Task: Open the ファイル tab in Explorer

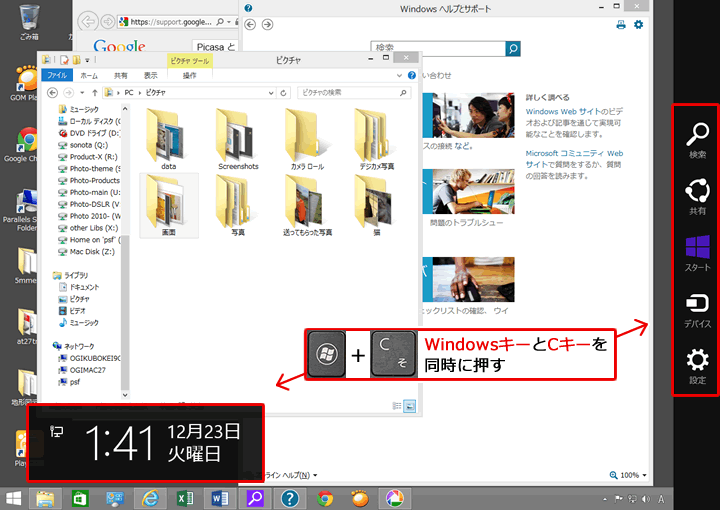Action: click(x=57, y=75)
